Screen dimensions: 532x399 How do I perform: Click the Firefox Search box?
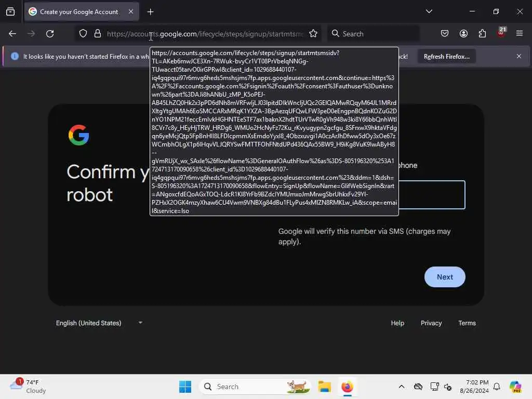click(373, 34)
